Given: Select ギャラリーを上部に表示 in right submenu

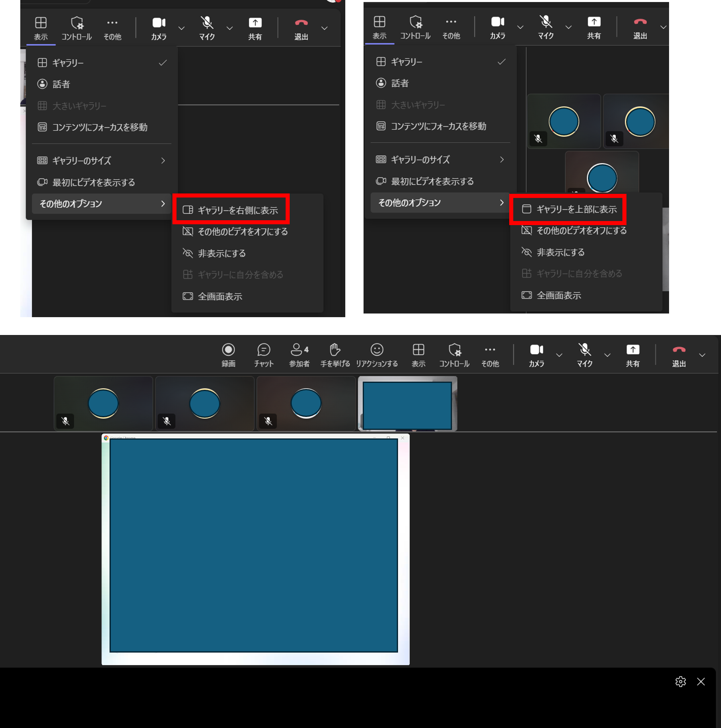Looking at the screenshot, I should pyautogui.click(x=569, y=209).
